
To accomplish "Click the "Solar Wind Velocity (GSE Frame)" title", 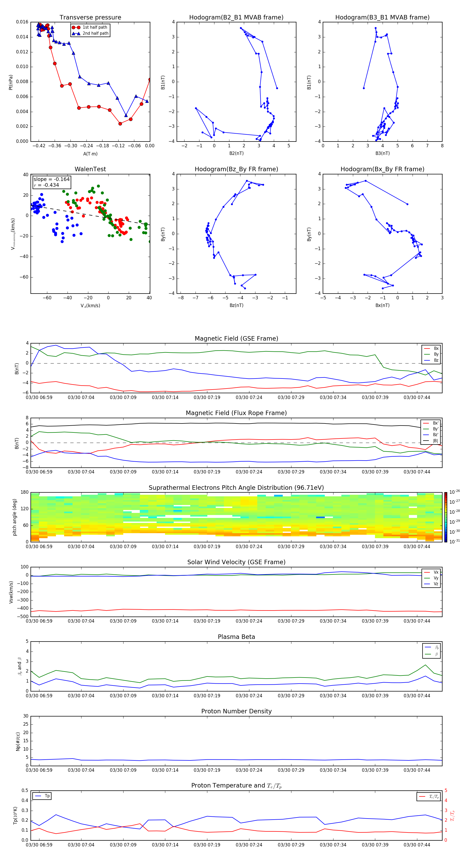I will click(x=236, y=562).
